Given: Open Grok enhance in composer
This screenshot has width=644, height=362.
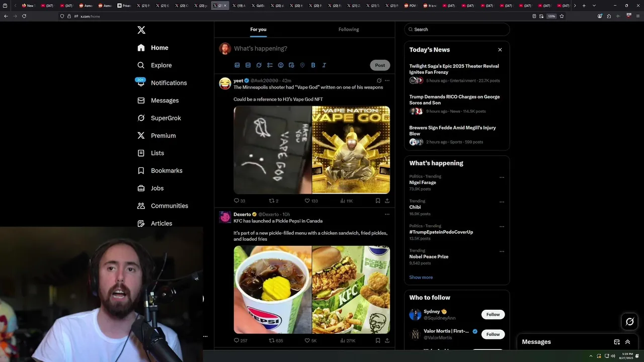Looking at the screenshot, I should pos(259,65).
